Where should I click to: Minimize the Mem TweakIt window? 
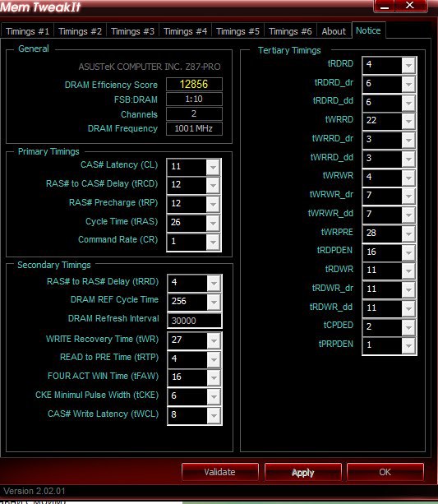point(385,6)
